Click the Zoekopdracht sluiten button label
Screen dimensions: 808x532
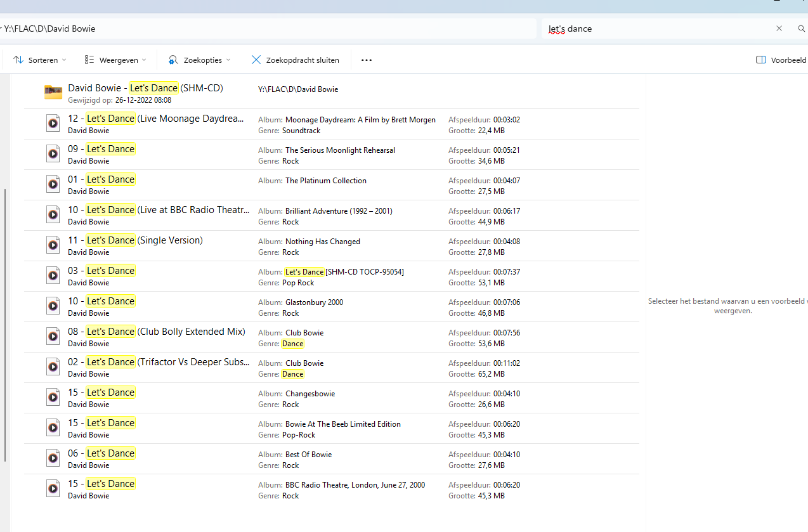coord(303,60)
